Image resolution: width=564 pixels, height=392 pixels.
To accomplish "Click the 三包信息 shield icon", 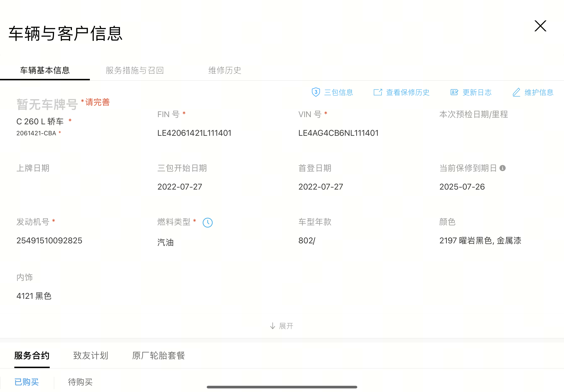I will 316,92.
